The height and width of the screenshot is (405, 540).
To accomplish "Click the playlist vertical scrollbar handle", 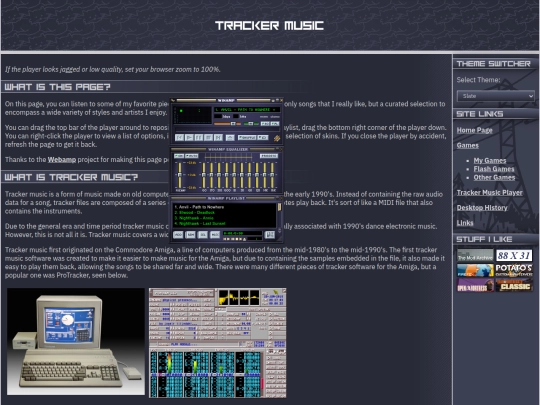I will 279,207.
